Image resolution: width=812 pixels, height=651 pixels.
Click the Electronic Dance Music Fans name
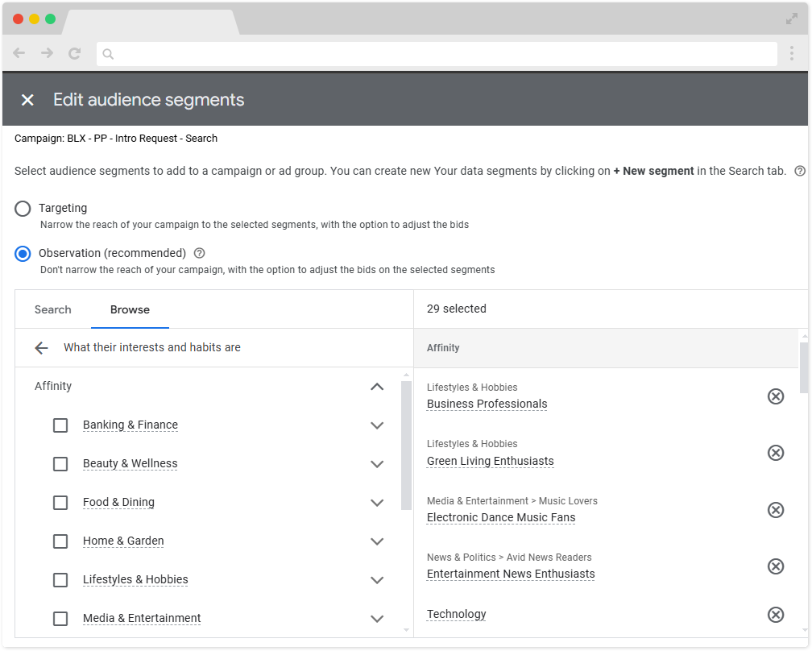501,517
